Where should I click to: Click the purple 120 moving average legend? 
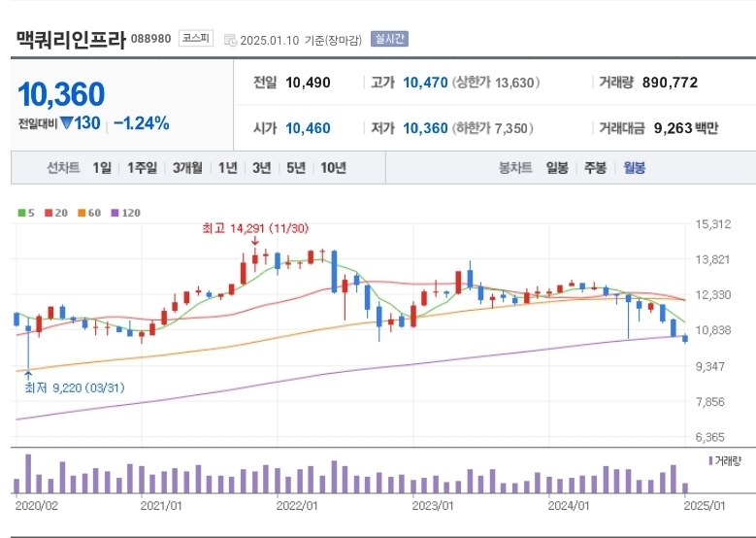point(126,213)
